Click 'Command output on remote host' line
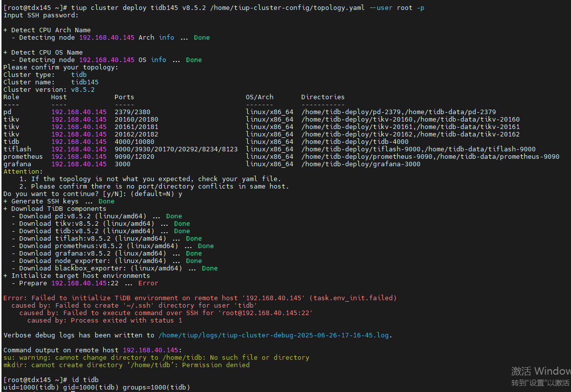Screen dimensions: 571x392 point(93,350)
